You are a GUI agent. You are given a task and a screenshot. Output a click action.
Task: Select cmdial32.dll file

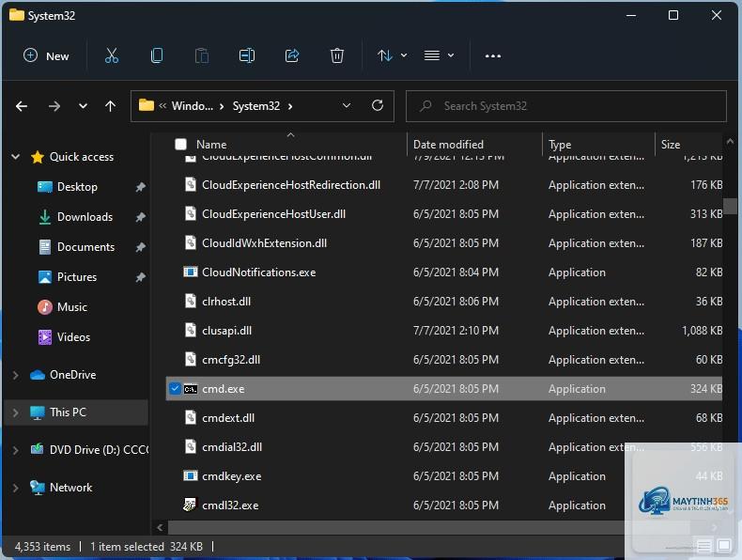(x=232, y=447)
